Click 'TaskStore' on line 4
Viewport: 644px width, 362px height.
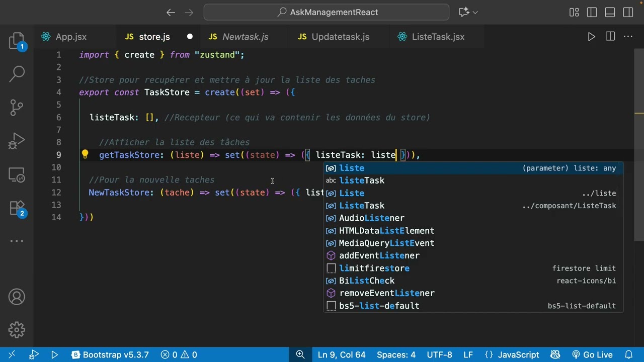[167, 93]
